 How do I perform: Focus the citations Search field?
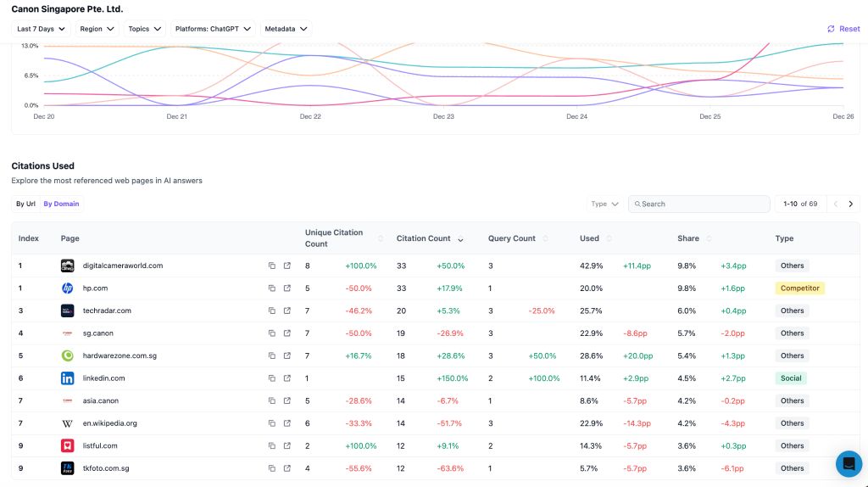click(x=699, y=204)
